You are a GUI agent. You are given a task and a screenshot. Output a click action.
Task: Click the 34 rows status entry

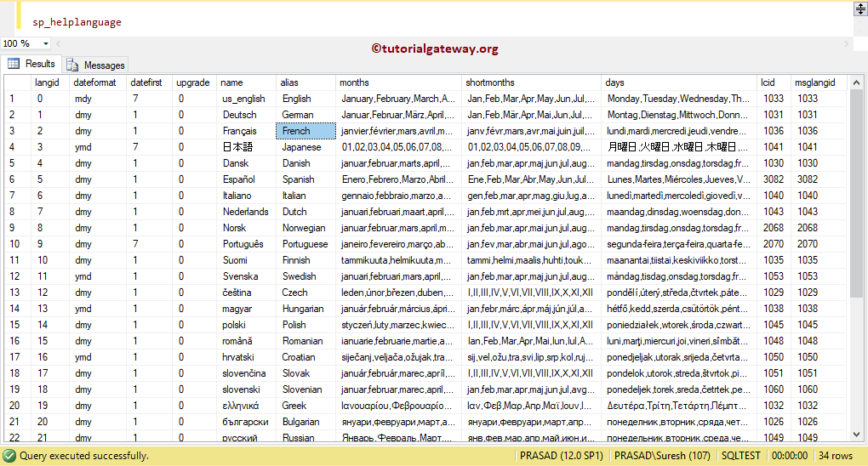[x=836, y=456]
